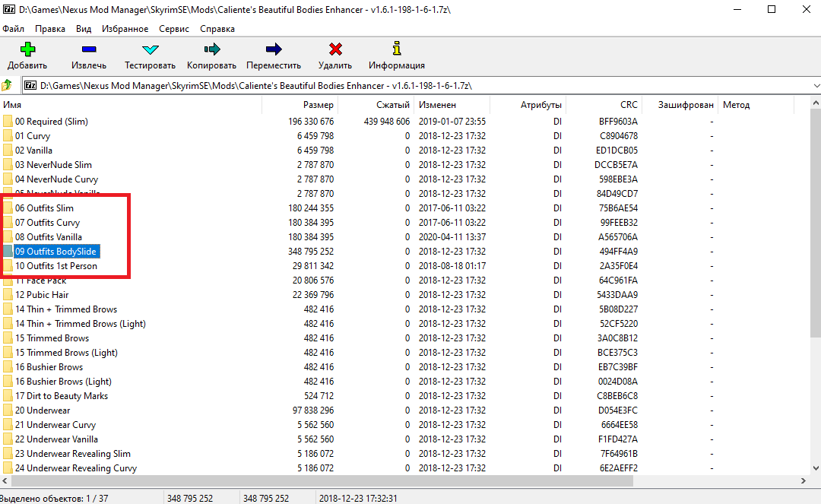Click the Переместить arrow icon
821x504 pixels.
(x=274, y=50)
